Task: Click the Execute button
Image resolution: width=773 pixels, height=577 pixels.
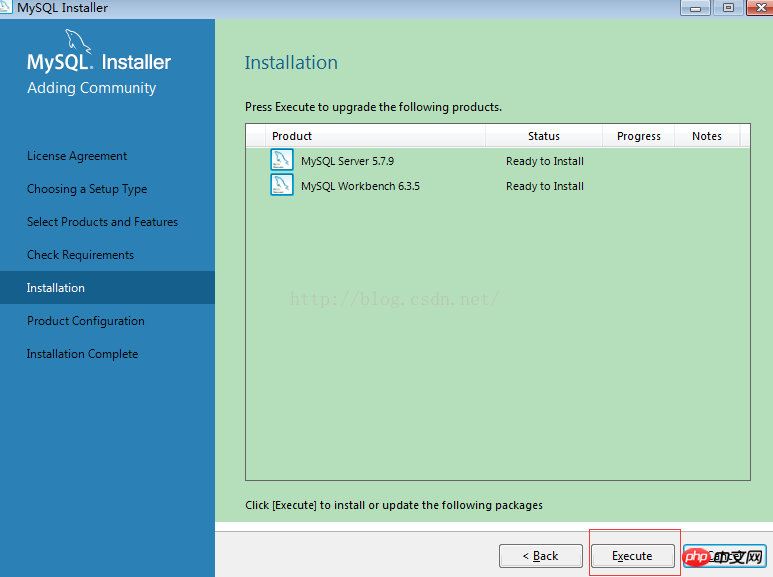Action: 632,556
